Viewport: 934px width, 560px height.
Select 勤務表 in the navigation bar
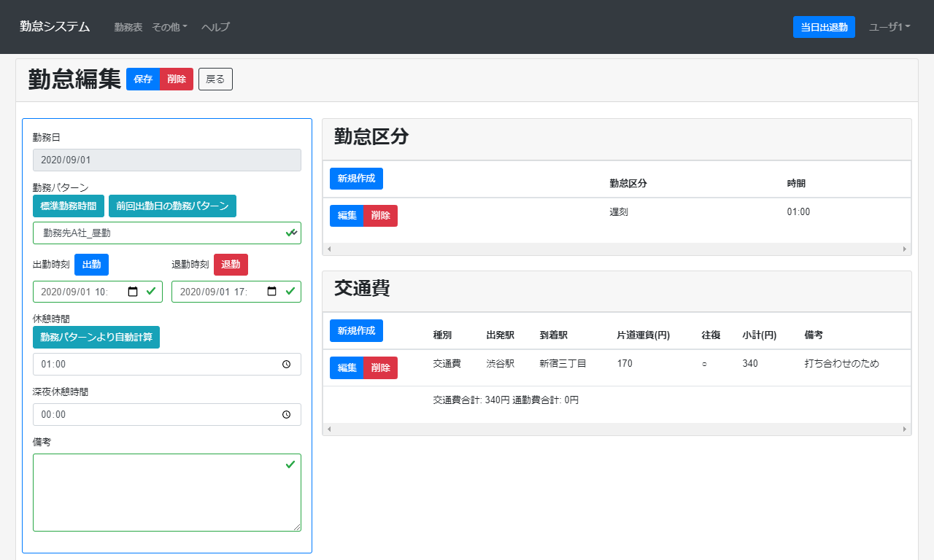point(128,27)
